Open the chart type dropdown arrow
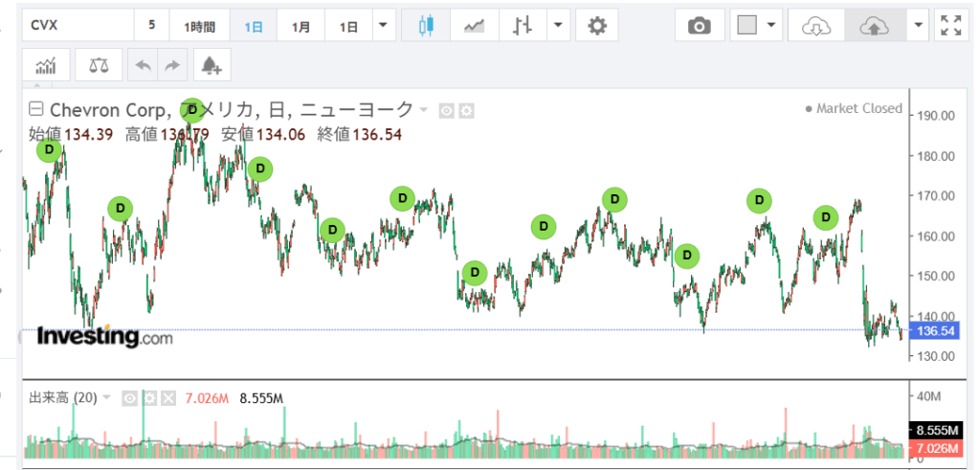The width and height of the screenshot is (980, 470). (558, 26)
